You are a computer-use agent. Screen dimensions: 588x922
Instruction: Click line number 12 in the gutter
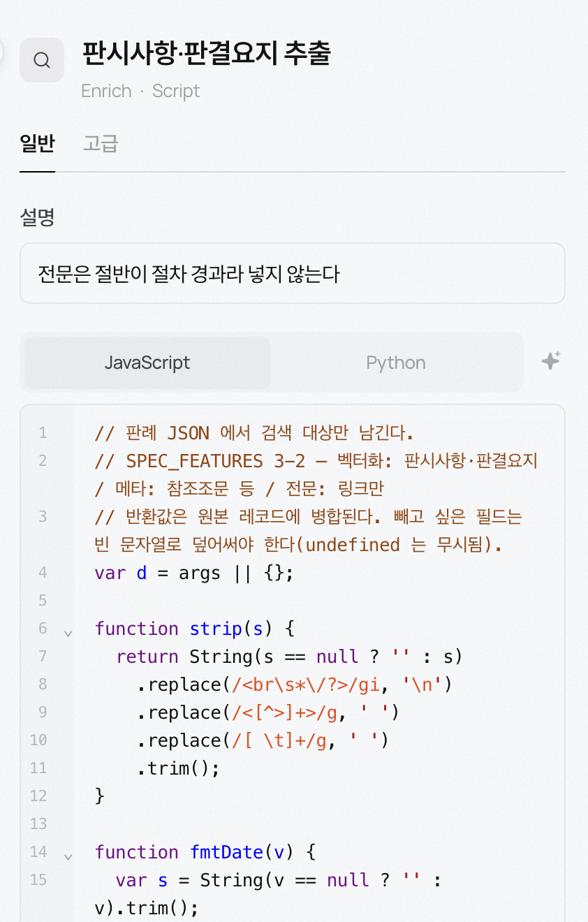tap(39, 796)
